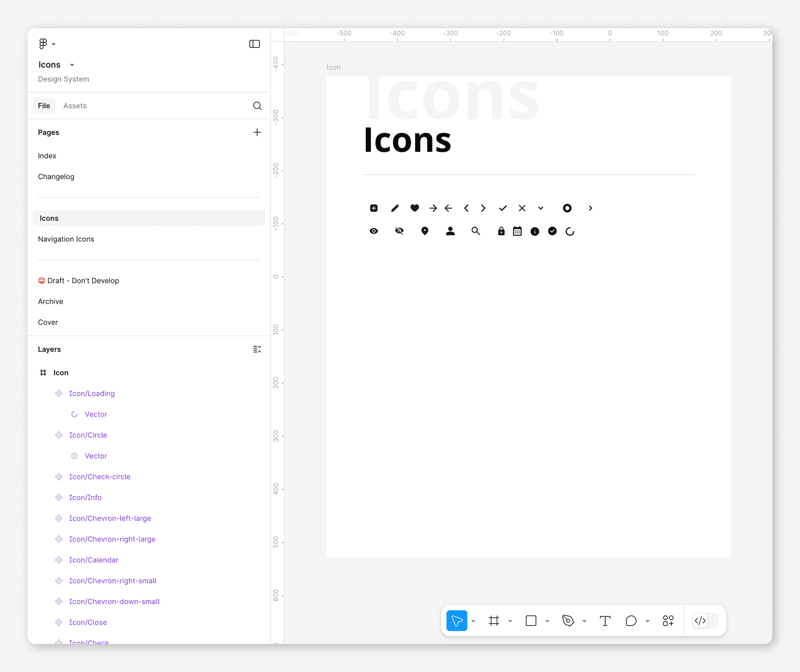Collapse all layers button
Viewport: 800px width, 672px height.
257,349
